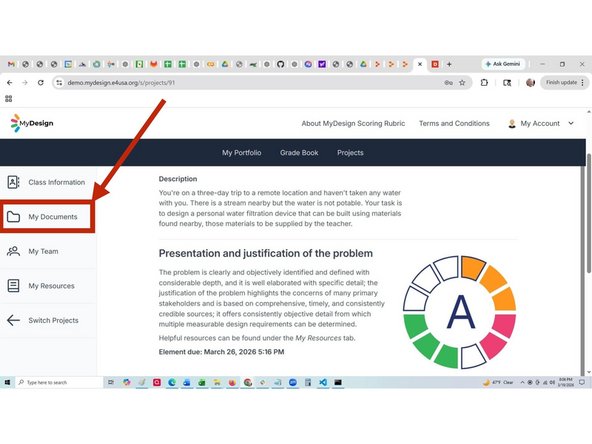Reload the page
The height and width of the screenshot is (444, 592).
[40, 83]
